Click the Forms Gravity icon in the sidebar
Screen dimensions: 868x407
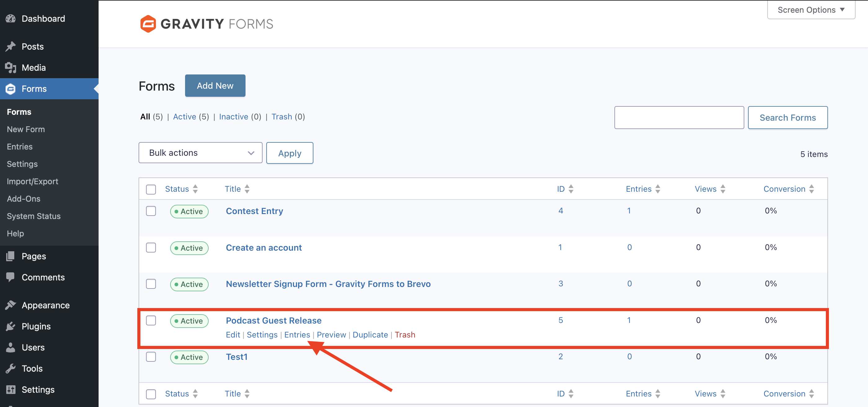point(11,89)
